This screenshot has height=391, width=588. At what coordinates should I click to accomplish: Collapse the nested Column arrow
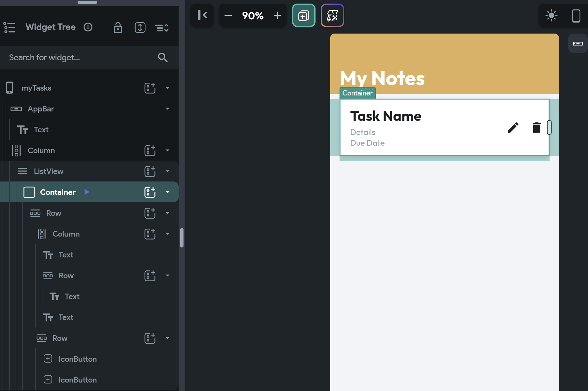point(168,234)
